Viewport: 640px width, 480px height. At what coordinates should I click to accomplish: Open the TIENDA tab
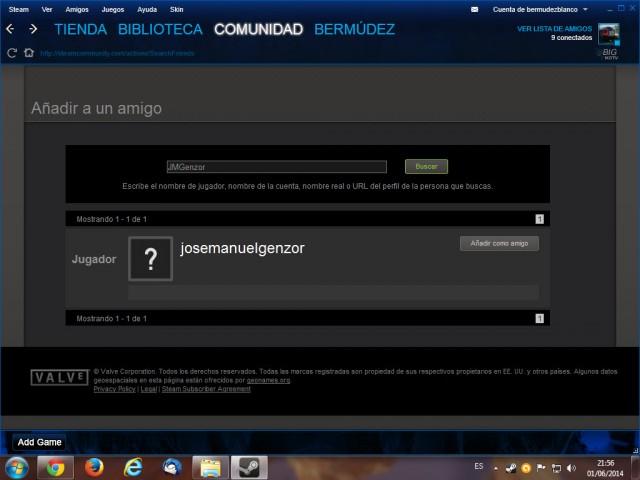pyautogui.click(x=80, y=29)
